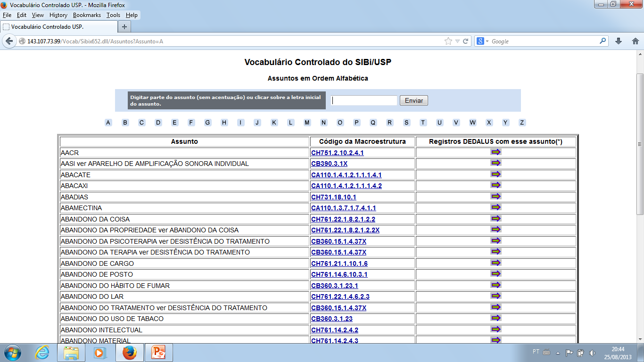Launch Internet Explorer from the taskbar
644x362 pixels.
42,353
